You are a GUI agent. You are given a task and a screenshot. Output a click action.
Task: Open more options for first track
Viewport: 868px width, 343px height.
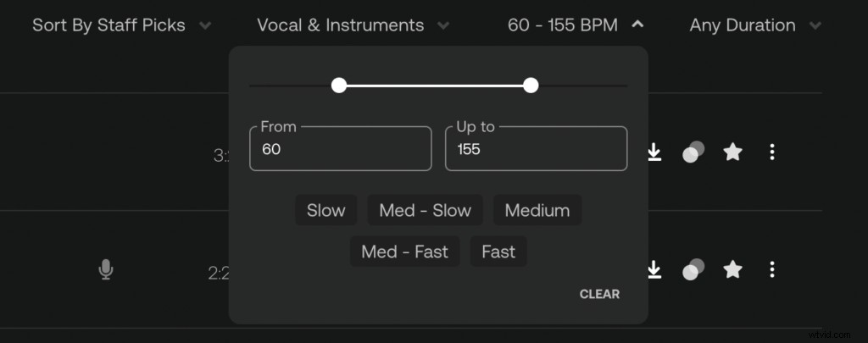pyautogui.click(x=772, y=152)
